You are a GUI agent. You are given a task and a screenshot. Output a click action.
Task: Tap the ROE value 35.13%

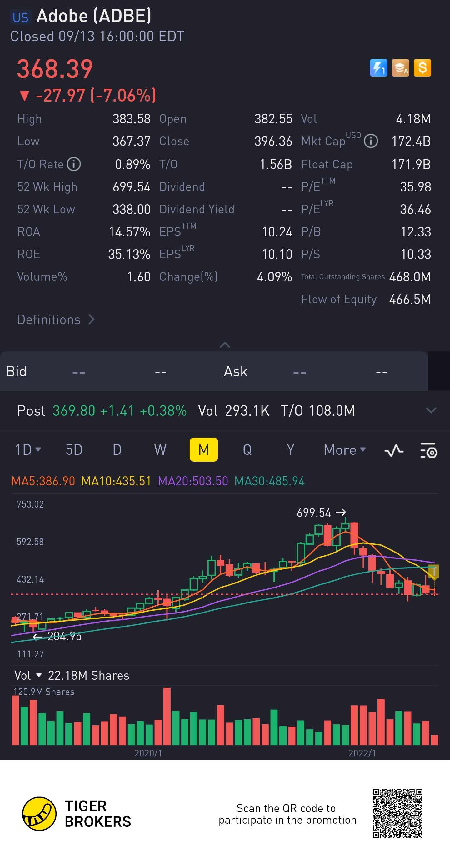pos(129,254)
